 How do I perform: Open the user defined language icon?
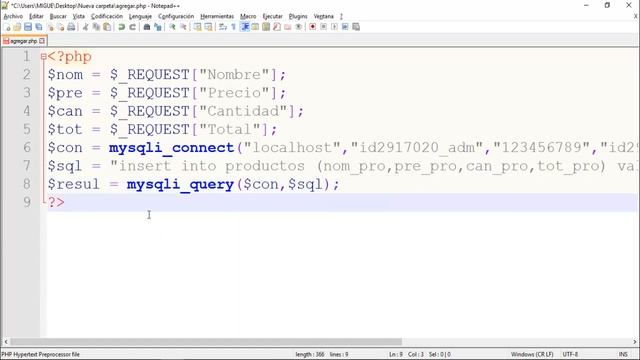pos(255,27)
